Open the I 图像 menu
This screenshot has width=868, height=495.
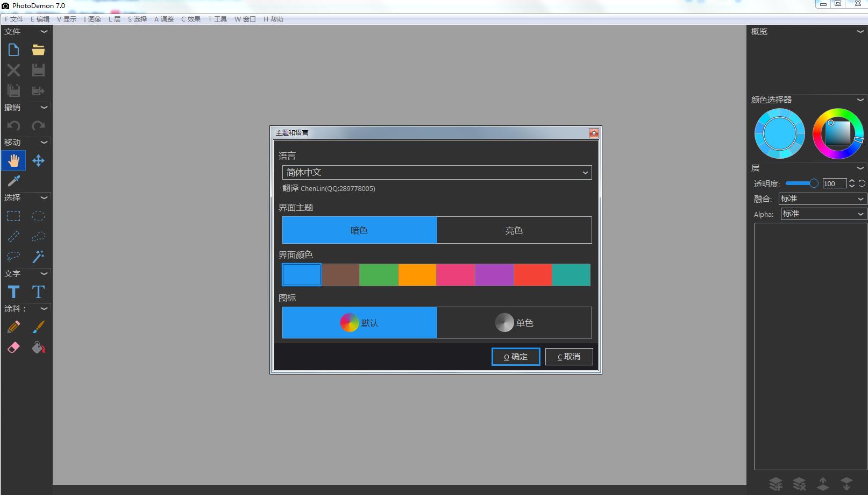(x=92, y=19)
